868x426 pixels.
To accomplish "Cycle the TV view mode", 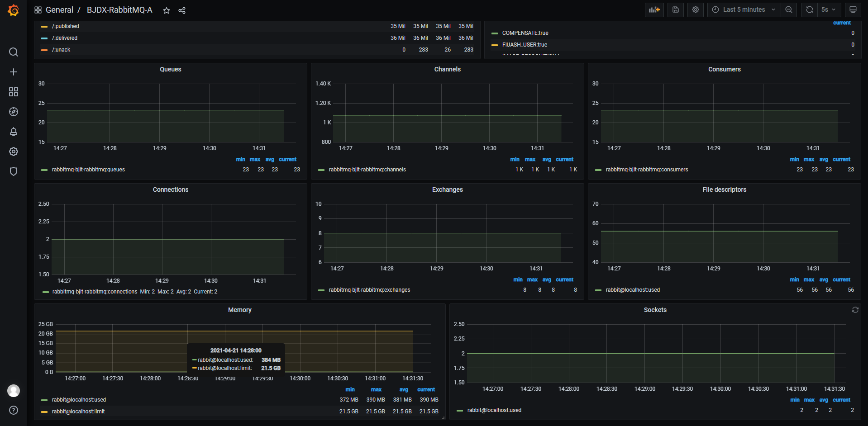I will (x=853, y=9).
